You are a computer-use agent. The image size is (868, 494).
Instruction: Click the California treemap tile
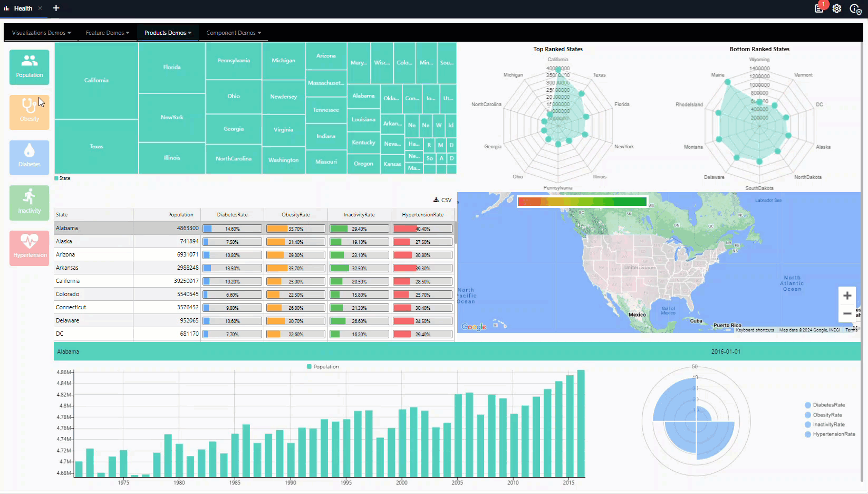tap(97, 80)
